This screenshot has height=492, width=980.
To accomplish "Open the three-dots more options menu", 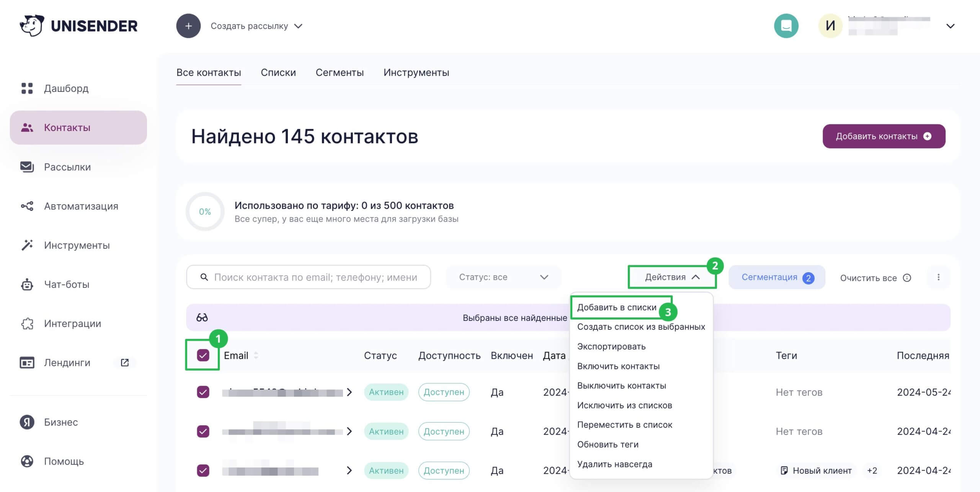I will pyautogui.click(x=938, y=277).
